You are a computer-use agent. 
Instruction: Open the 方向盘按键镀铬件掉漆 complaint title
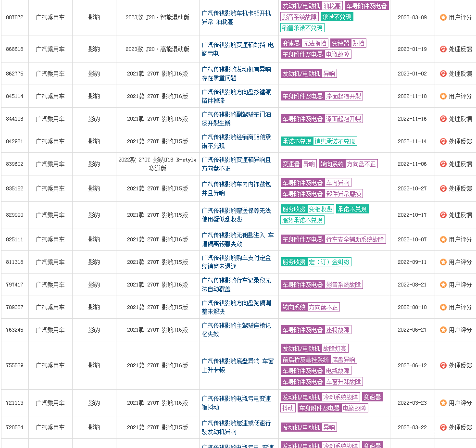pyautogui.click(x=236, y=96)
